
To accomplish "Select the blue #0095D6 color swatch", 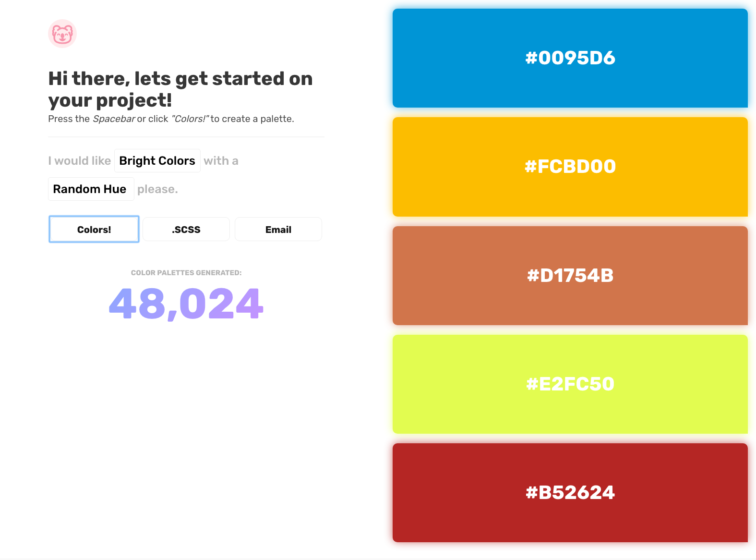I will tap(570, 58).
